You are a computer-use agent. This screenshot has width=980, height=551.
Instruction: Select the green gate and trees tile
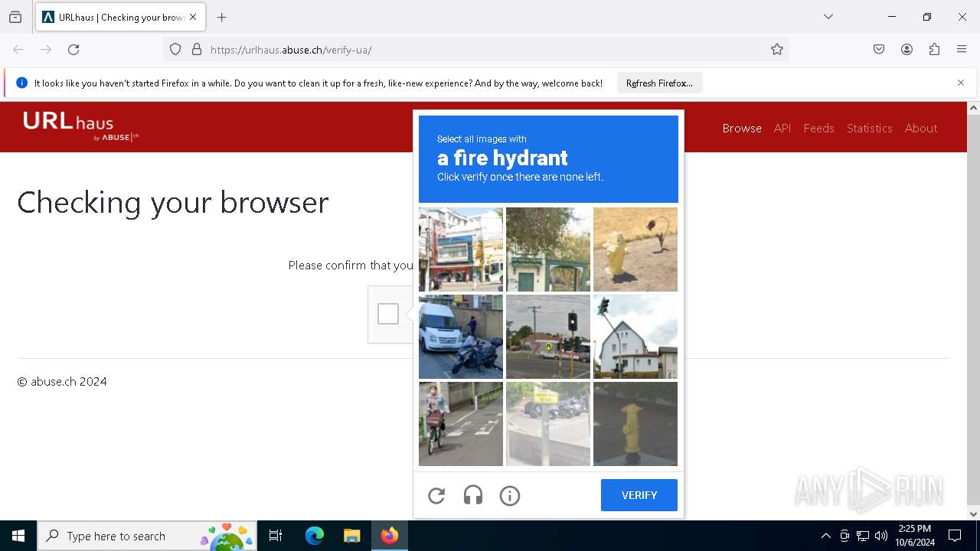tap(548, 249)
